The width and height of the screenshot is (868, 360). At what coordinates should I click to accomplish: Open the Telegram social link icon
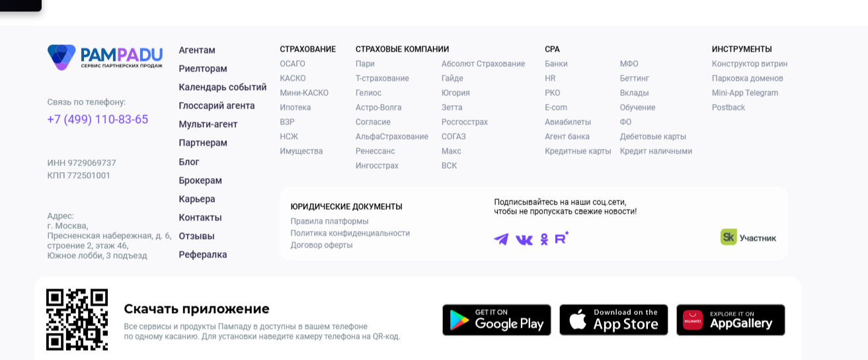point(501,240)
